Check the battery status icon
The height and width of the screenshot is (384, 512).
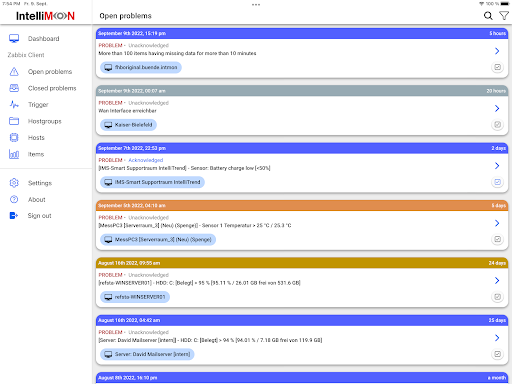pyautogui.click(x=505, y=4)
